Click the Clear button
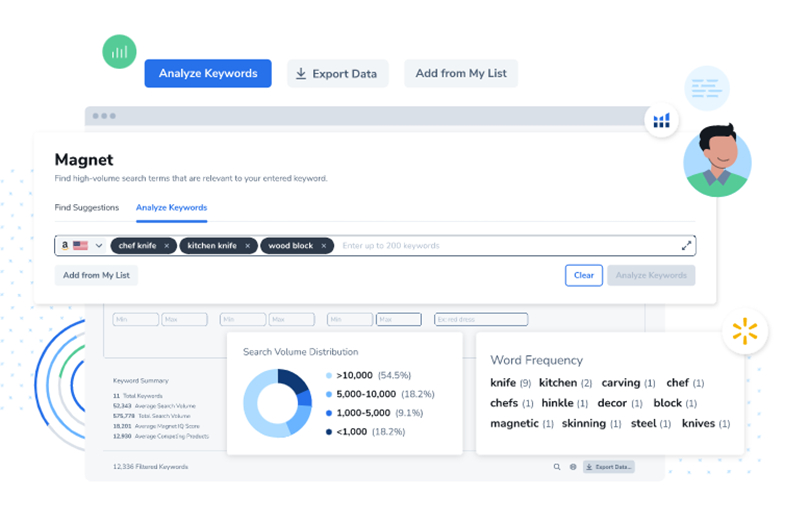809x520 pixels. (x=584, y=275)
